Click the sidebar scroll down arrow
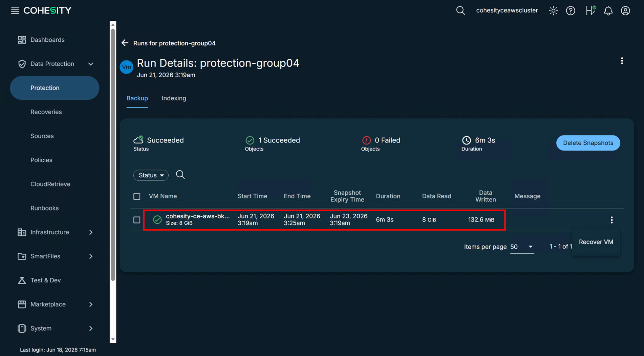 [113, 339]
